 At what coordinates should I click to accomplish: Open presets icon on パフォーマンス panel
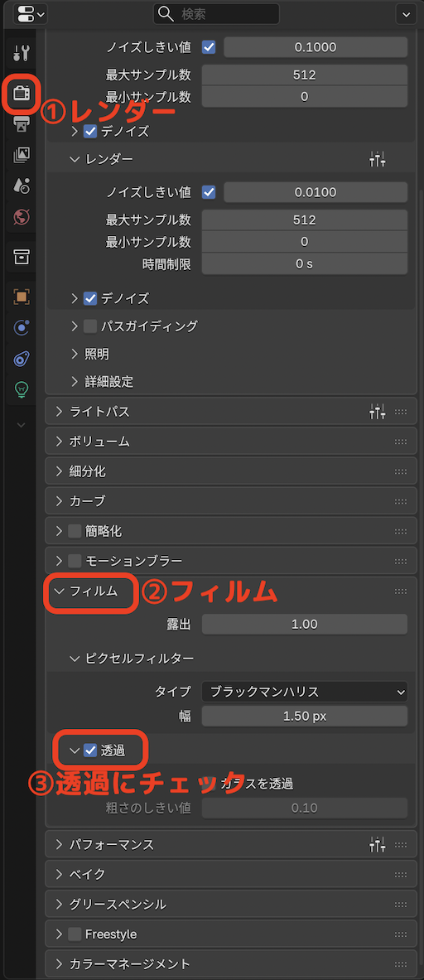point(378,844)
